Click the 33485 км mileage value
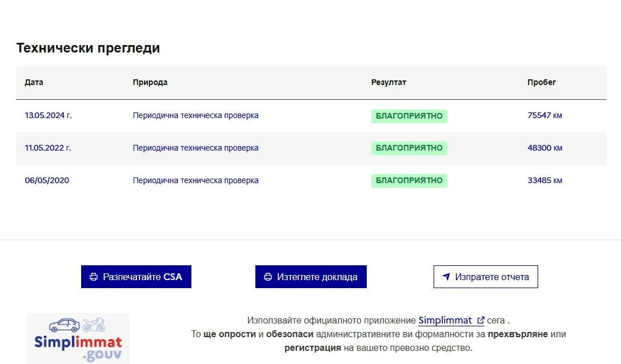 (x=545, y=180)
